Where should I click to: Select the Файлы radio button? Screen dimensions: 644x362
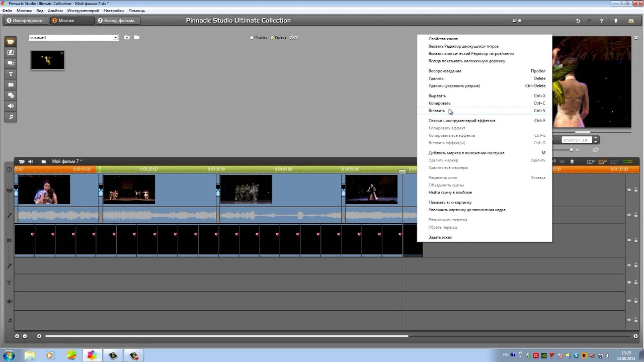pos(252,38)
